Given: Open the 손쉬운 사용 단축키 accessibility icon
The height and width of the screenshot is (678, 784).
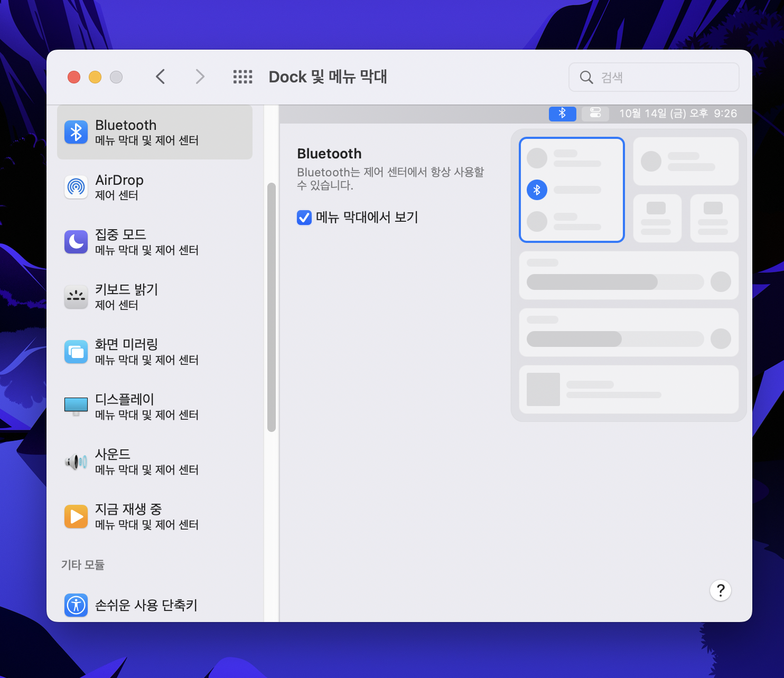Looking at the screenshot, I should (x=76, y=605).
